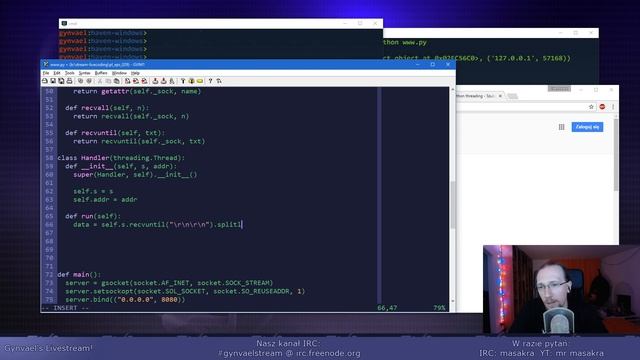
Task: Click the 'data = self.s.recvuntil' line
Action: pyautogui.click(x=158, y=224)
